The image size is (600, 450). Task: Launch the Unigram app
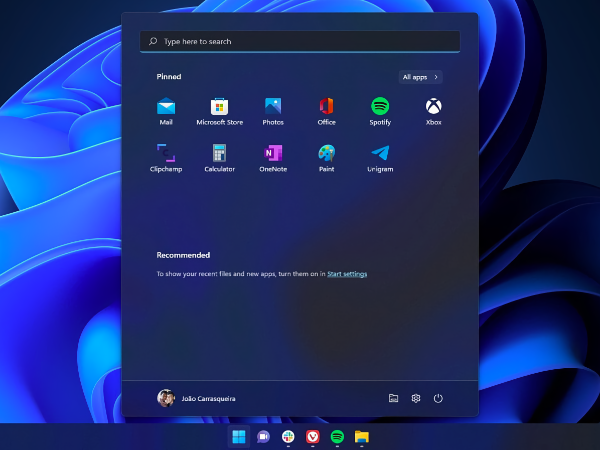pyautogui.click(x=380, y=158)
